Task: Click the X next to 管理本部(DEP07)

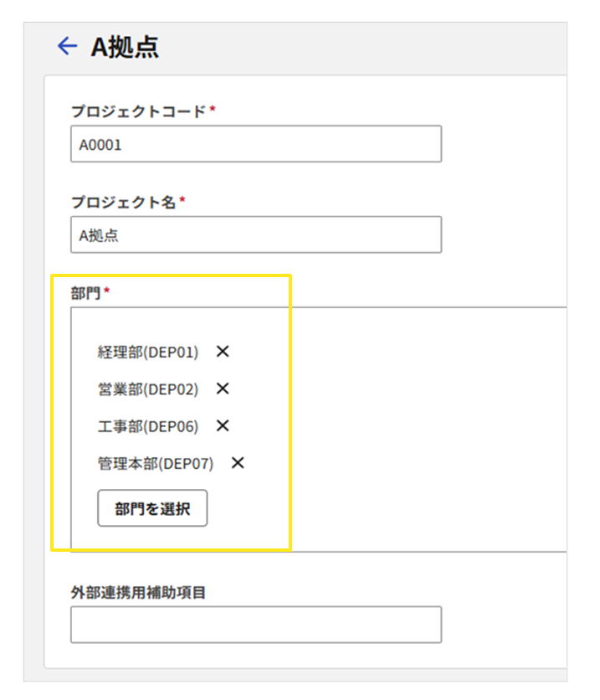Action: point(238,462)
